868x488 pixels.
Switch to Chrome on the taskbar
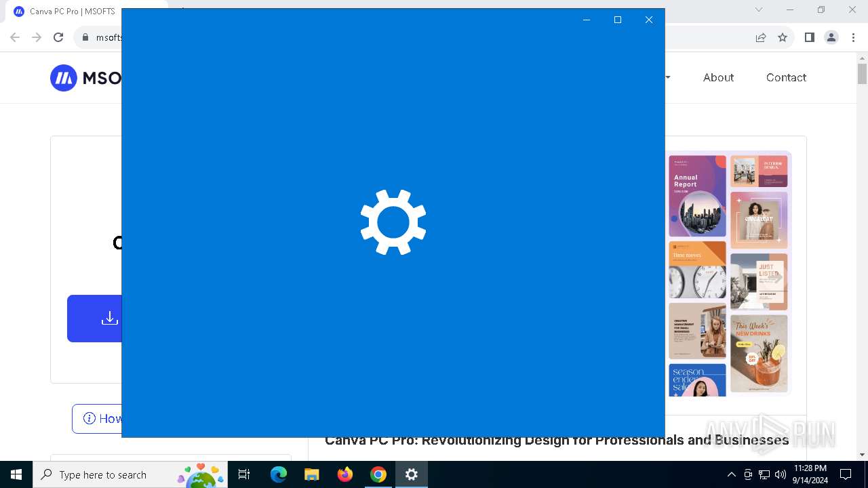(x=378, y=474)
